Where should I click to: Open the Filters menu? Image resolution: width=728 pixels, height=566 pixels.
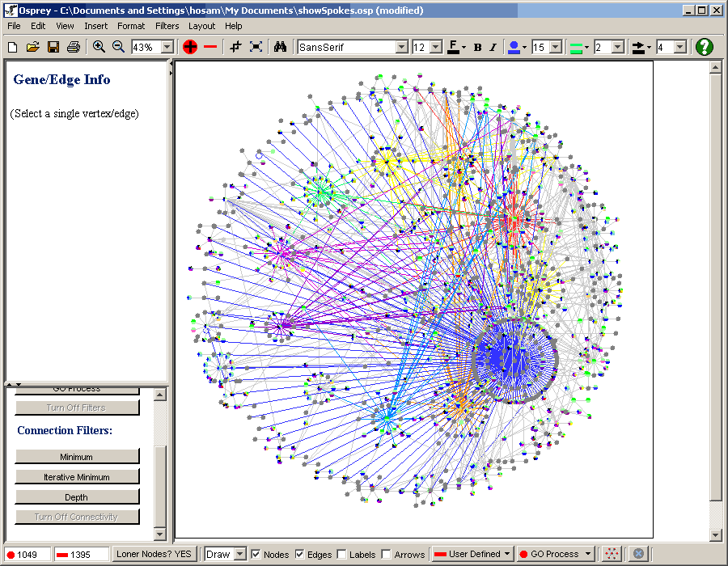(x=167, y=26)
